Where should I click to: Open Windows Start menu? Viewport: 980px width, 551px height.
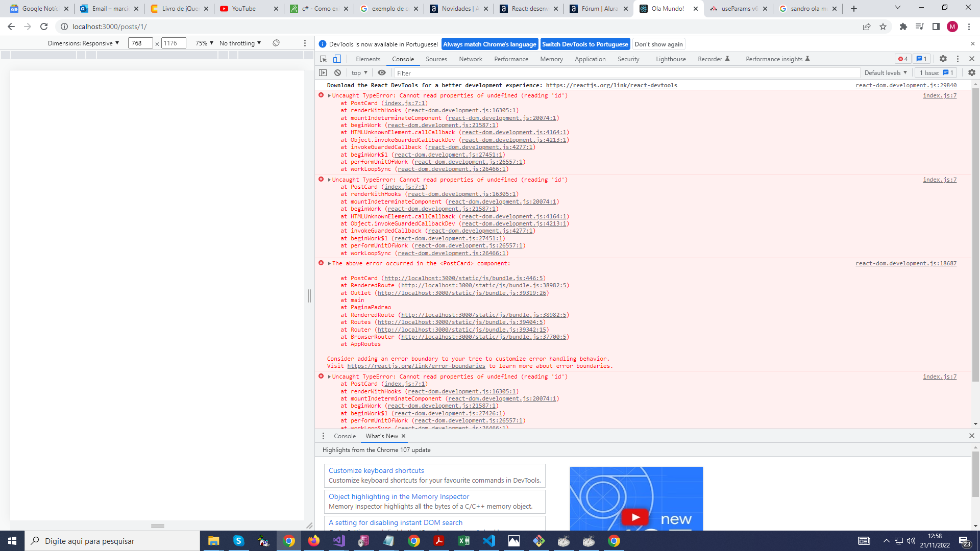coord(12,541)
